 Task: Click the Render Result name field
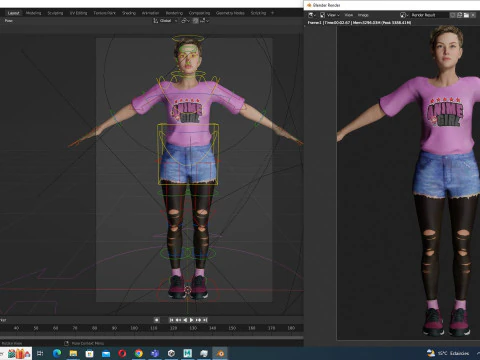tap(429, 15)
